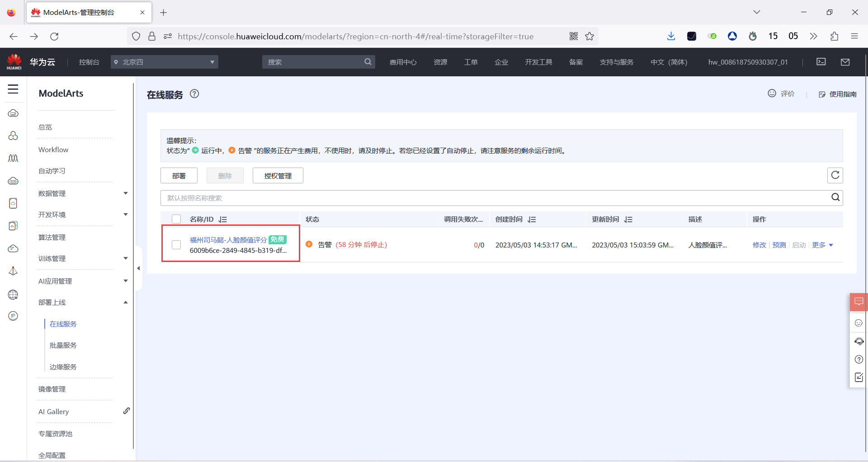Go to 自动学习 in the sidebar
Image resolution: width=868 pixels, height=462 pixels.
[x=52, y=171]
